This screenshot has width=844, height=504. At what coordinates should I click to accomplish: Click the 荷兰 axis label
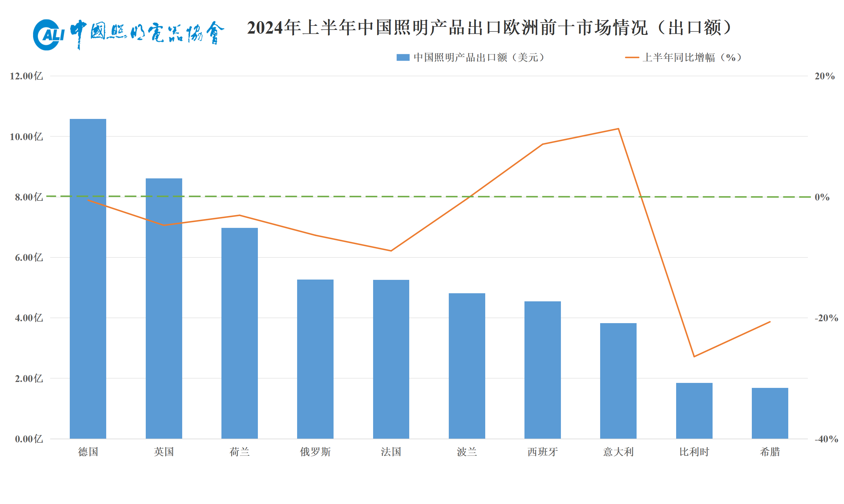[x=239, y=452]
